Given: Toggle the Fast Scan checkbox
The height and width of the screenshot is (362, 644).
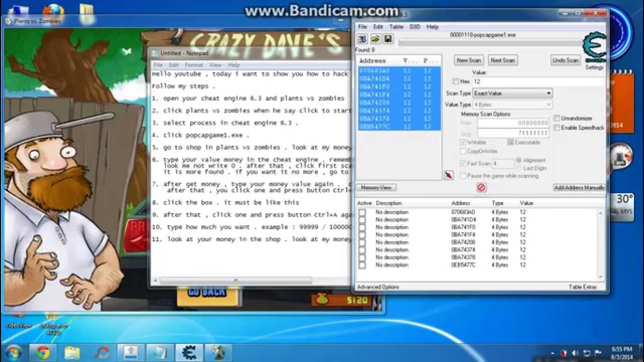Looking at the screenshot, I should coord(463,163).
